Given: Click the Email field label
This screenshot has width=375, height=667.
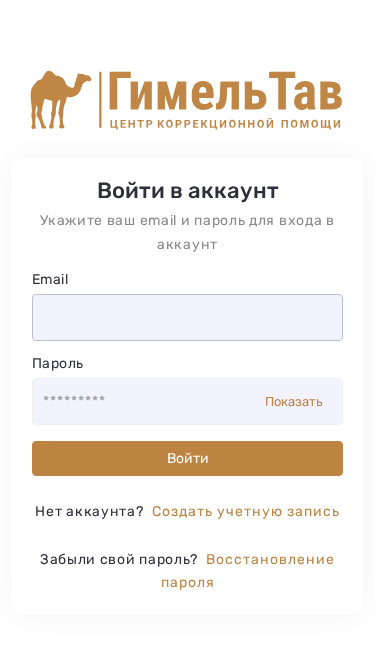Looking at the screenshot, I should tap(50, 279).
